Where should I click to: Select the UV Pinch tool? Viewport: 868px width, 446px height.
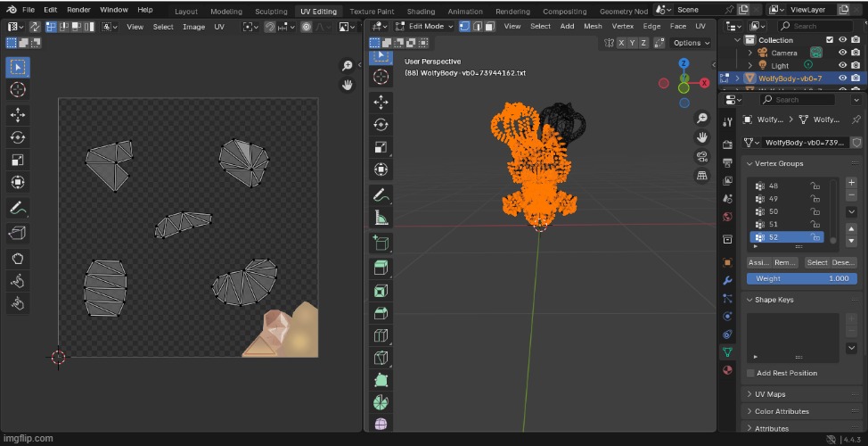(x=18, y=303)
